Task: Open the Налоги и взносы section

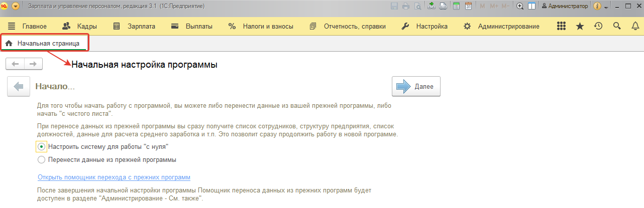Action: click(x=268, y=26)
